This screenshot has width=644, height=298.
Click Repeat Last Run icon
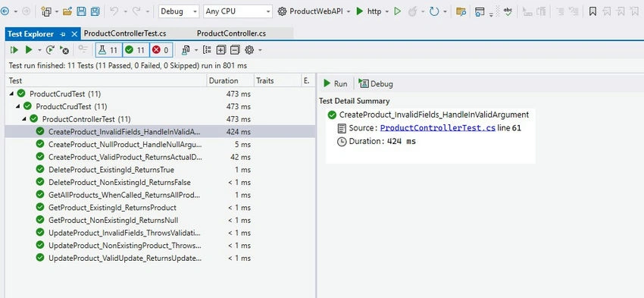pyautogui.click(x=50, y=50)
